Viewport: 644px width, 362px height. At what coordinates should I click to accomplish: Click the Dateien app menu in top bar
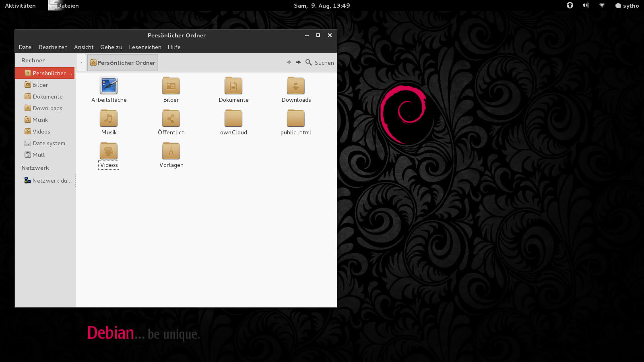(x=64, y=6)
